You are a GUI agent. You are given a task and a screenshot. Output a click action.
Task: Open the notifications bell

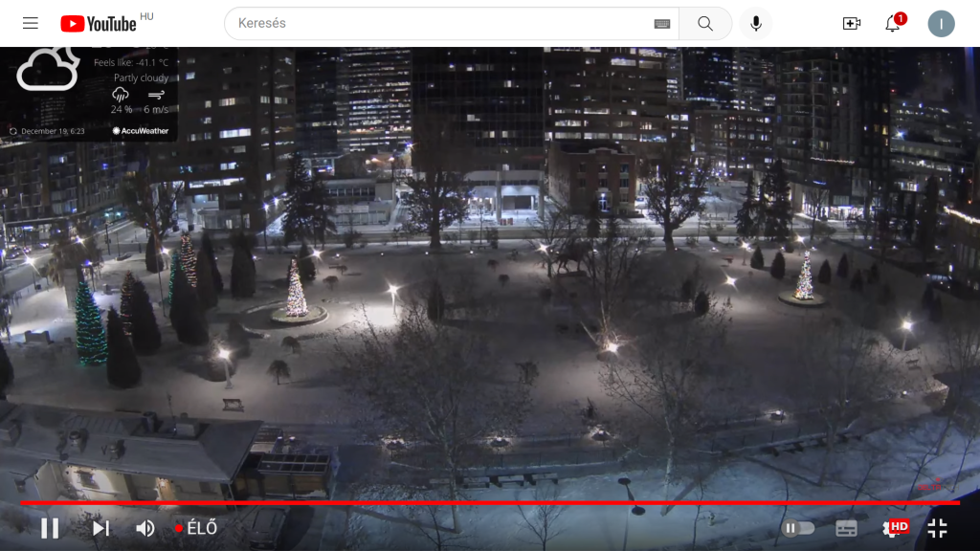(893, 23)
